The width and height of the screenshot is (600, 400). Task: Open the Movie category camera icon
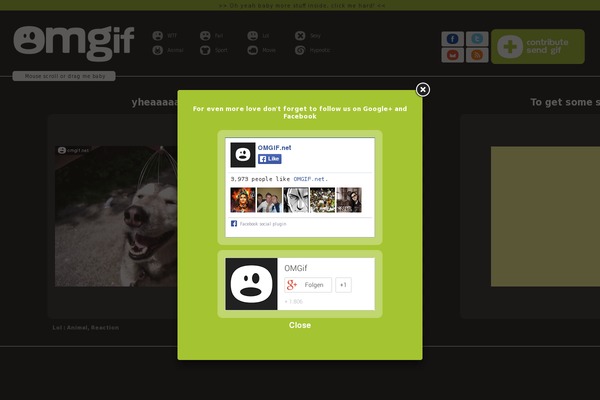point(253,50)
